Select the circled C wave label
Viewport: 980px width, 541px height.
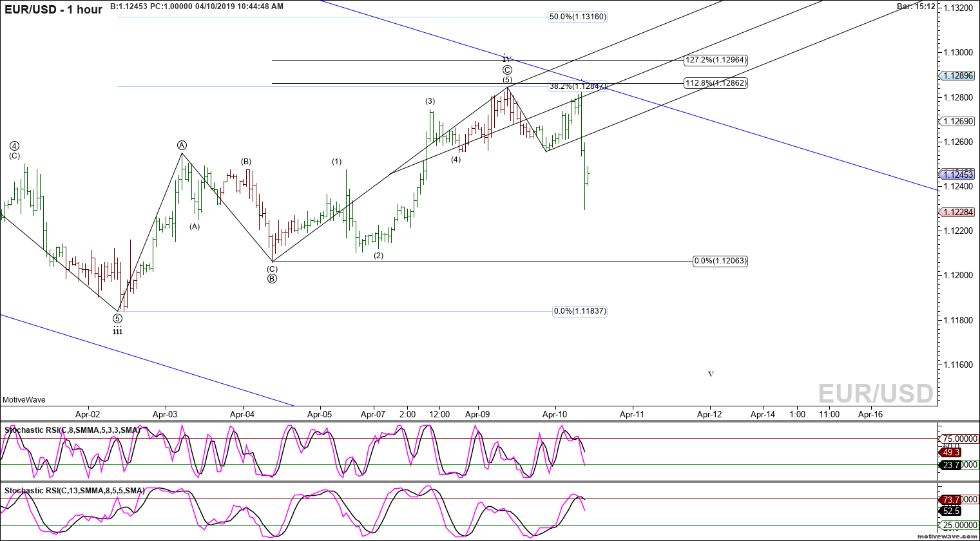tap(507, 70)
